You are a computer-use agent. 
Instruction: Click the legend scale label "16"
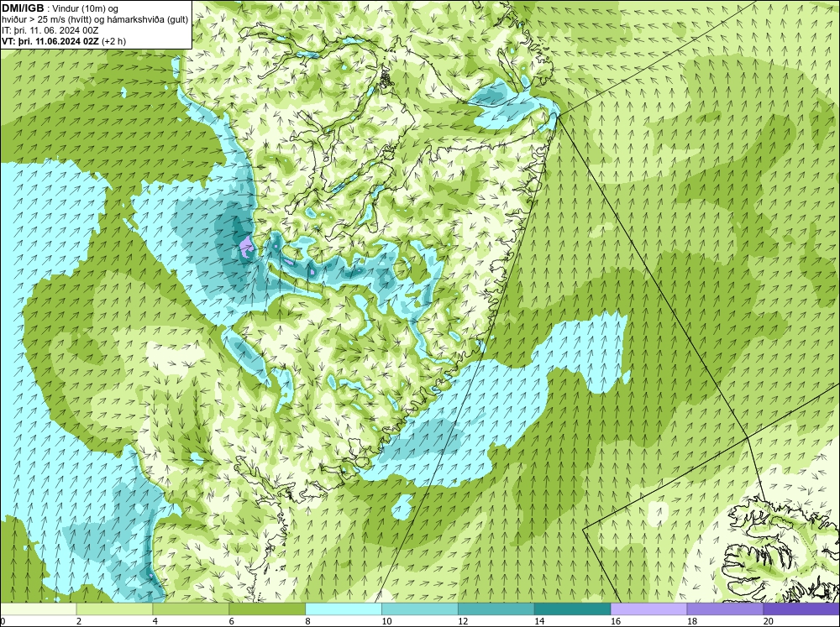pos(616,621)
